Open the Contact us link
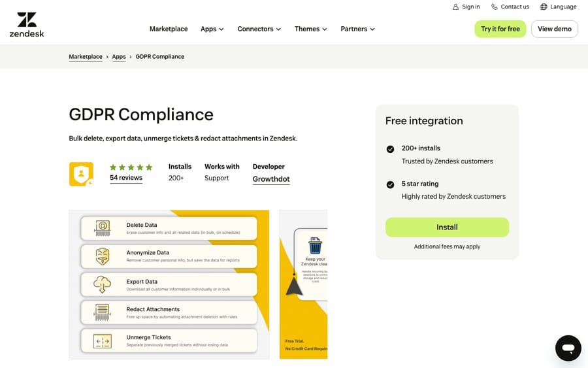The height and width of the screenshot is (368, 588). (x=510, y=7)
